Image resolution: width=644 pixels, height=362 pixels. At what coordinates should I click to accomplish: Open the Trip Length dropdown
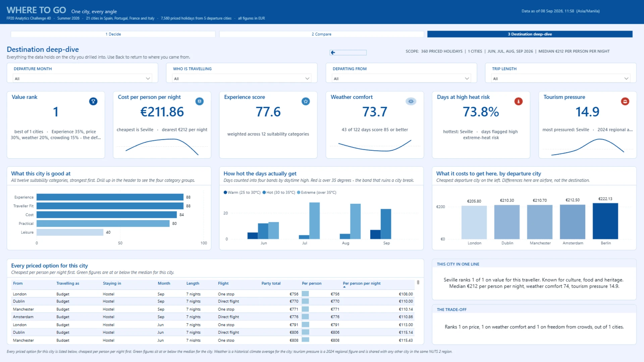560,78
